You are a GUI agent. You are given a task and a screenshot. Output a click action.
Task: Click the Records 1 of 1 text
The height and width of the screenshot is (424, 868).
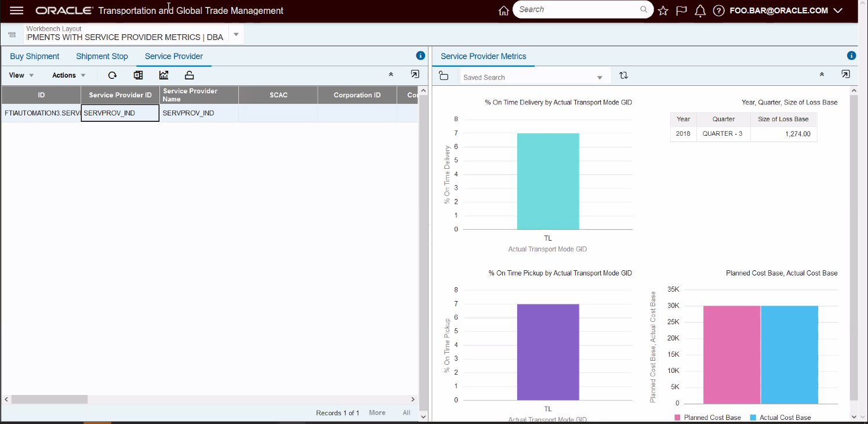tap(337, 413)
